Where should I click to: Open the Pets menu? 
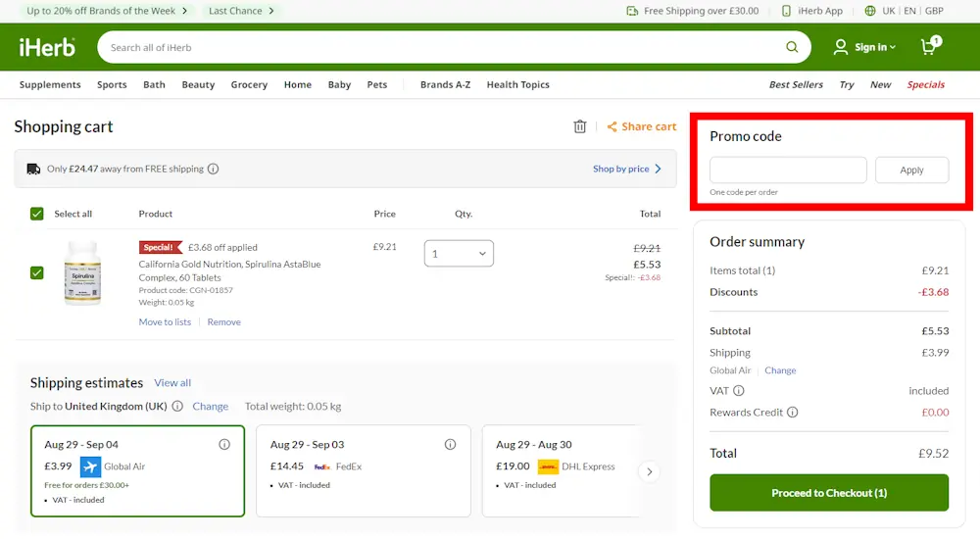click(x=377, y=84)
